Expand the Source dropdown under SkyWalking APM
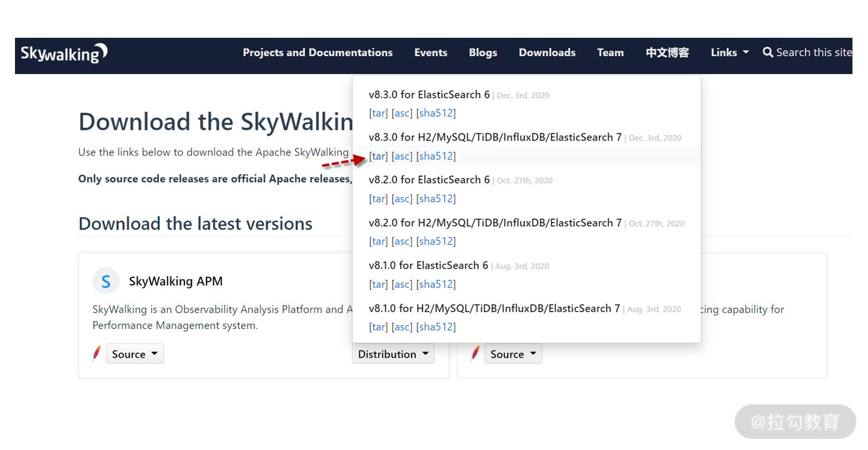The image size is (868, 450). (x=135, y=354)
